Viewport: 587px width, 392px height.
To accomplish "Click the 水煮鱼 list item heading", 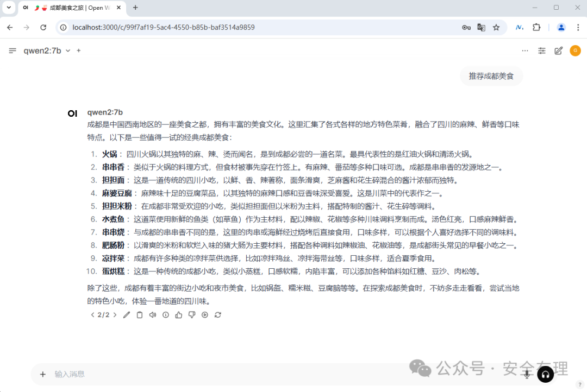I will tap(113, 219).
